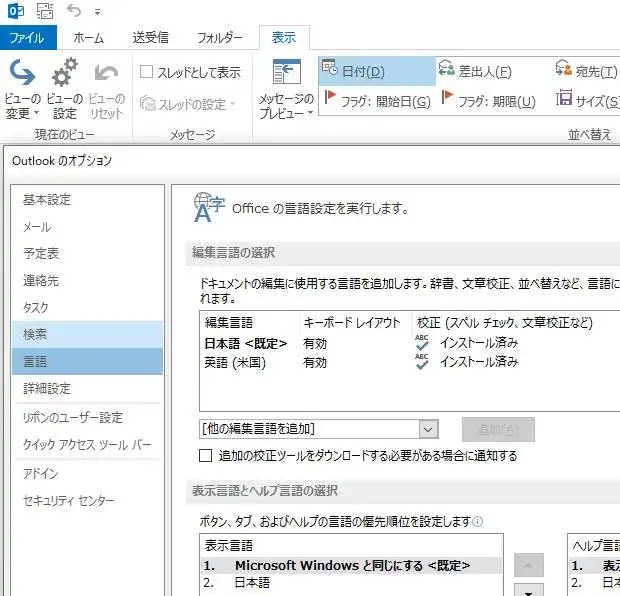Click the メッセージのプレビュー icon
The height and width of the screenshot is (596, 620).
tap(286, 78)
